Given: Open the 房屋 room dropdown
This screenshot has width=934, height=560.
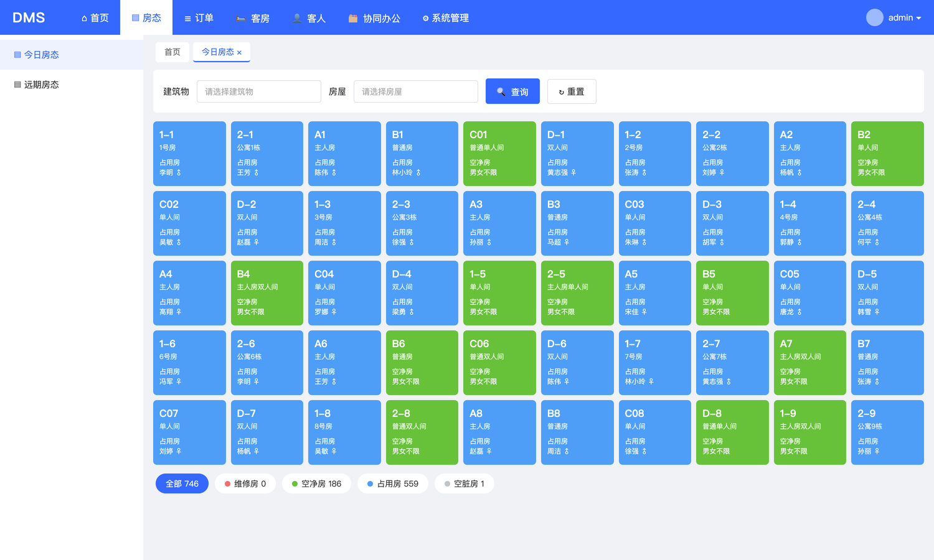Looking at the screenshot, I should (416, 91).
